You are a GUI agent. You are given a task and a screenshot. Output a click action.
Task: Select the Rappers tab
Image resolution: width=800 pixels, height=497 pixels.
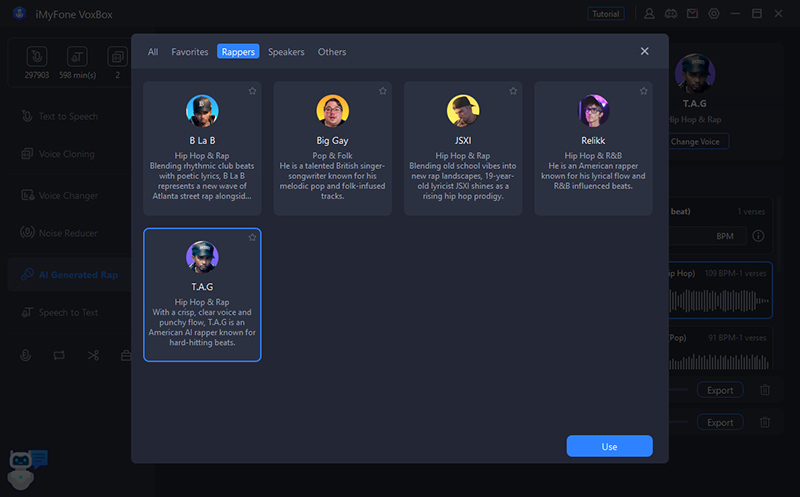(238, 52)
